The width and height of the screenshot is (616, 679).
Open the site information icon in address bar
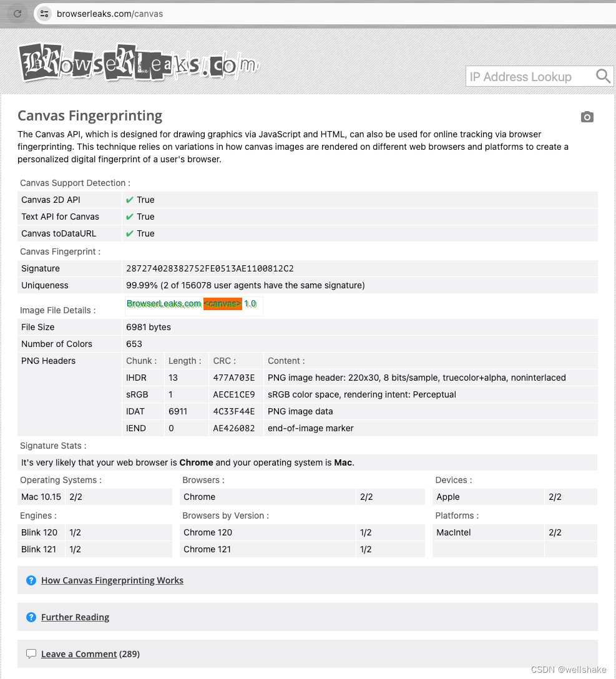click(44, 14)
